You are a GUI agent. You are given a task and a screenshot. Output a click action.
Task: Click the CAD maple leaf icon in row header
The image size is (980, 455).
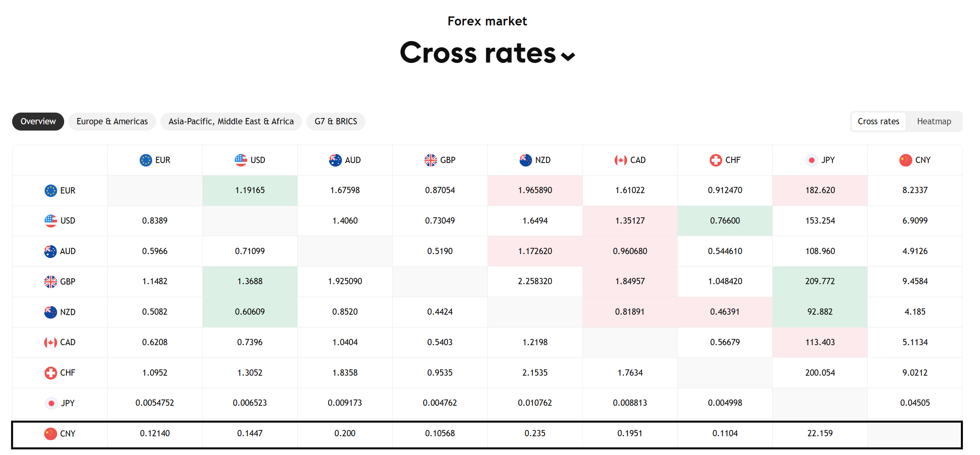tap(50, 342)
